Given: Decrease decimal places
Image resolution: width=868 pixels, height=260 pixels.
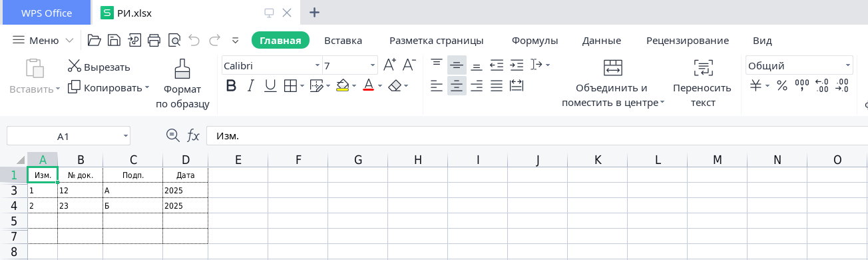Looking at the screenshot, I should (842, 86).
